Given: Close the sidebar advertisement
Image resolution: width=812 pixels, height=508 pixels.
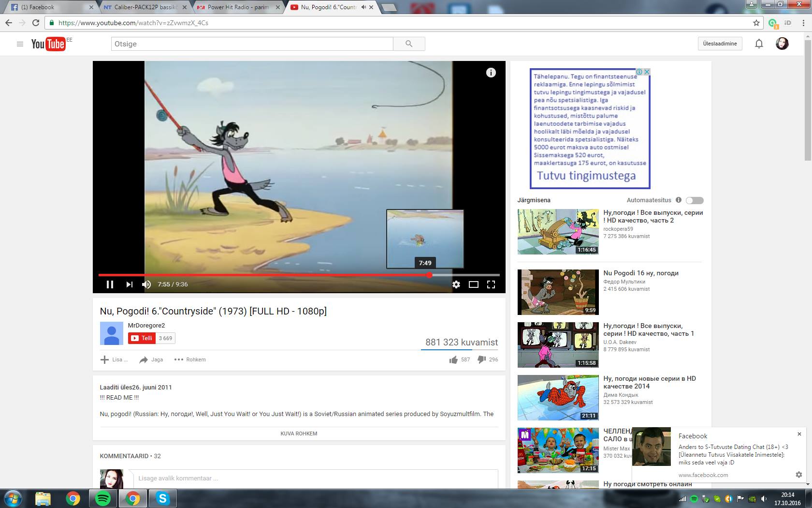Looking at the screenshot, I should [x=647, y=72].
